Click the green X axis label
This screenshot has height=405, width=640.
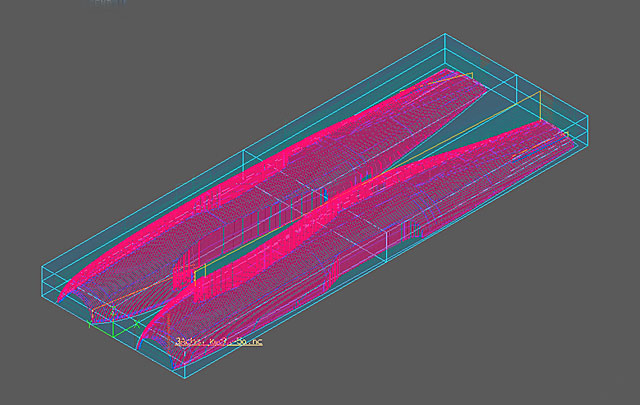(x=138, y=325)
